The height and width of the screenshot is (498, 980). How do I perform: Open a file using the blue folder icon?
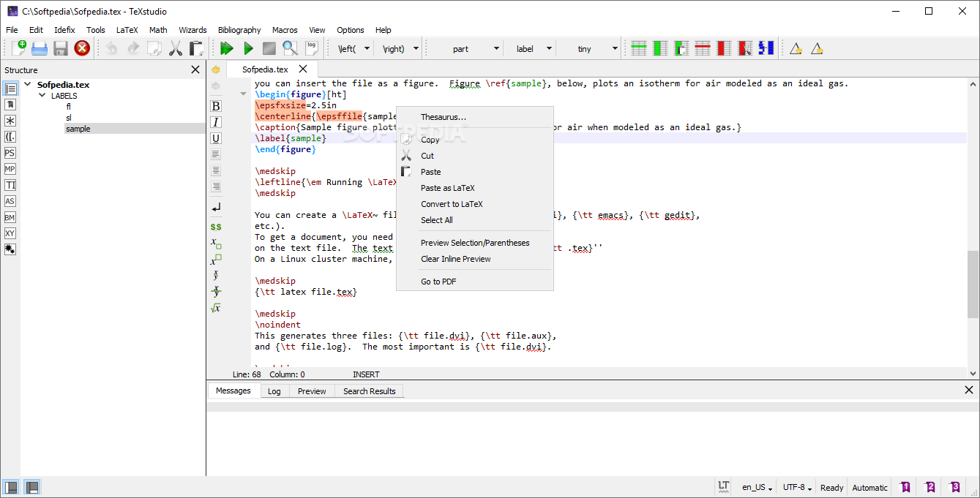pyautogui.click(x=40, y=48)
